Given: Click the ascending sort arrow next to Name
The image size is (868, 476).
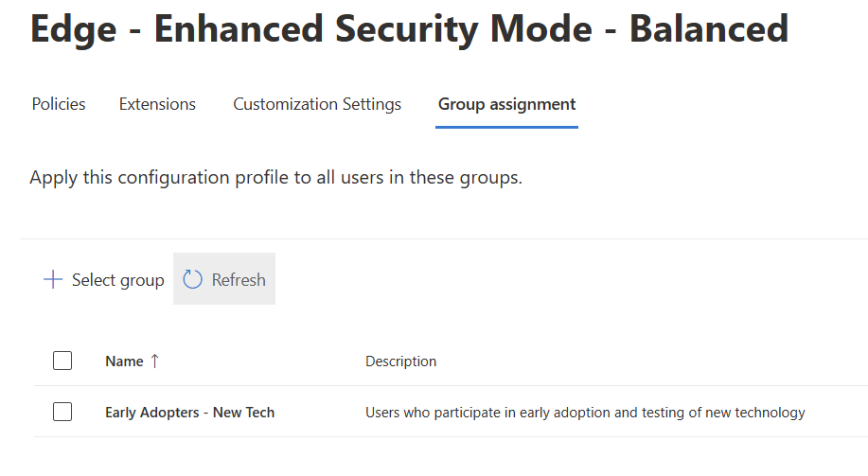Looking at the screenshot, I should 155,361.
